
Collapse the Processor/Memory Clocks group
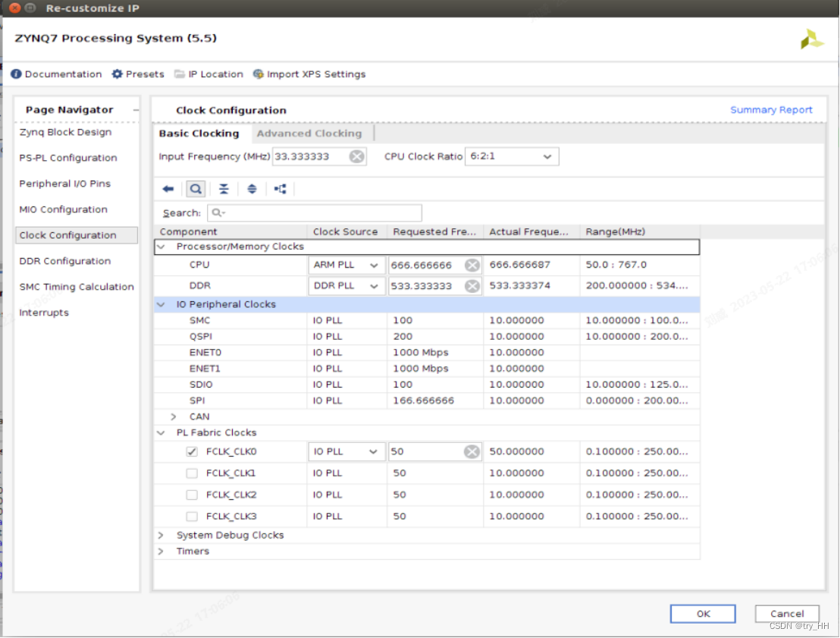(x=161, y=247)
